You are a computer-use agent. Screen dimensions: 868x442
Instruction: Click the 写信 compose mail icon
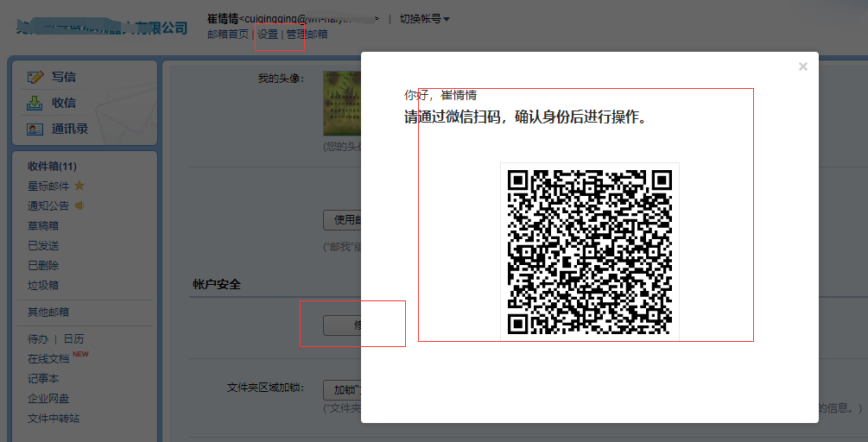[35, 77]
